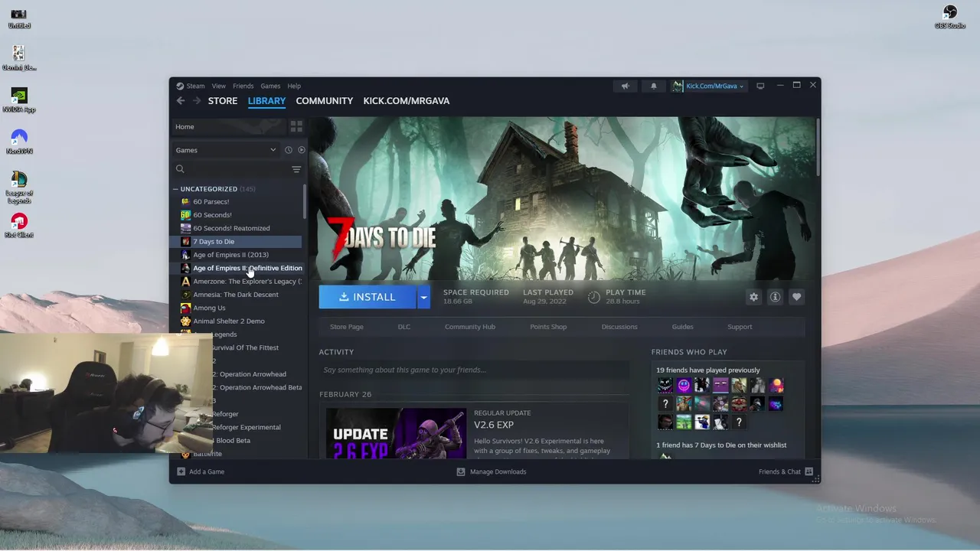980x551 pixels.
Task: Click the 'Say something about this game' field
Action: click(x=474, y=370)
